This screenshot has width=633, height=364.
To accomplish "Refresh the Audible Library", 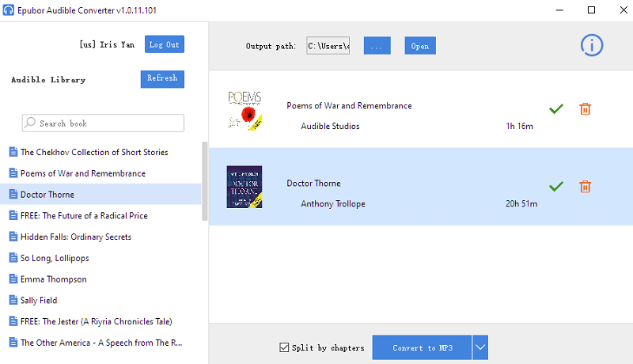I will (162, 78).
